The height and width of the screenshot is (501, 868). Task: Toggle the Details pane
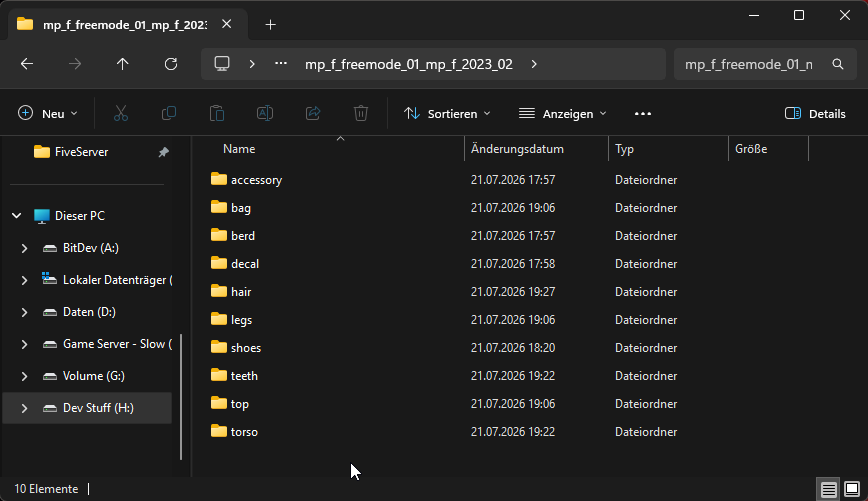(x=815, y=113)
